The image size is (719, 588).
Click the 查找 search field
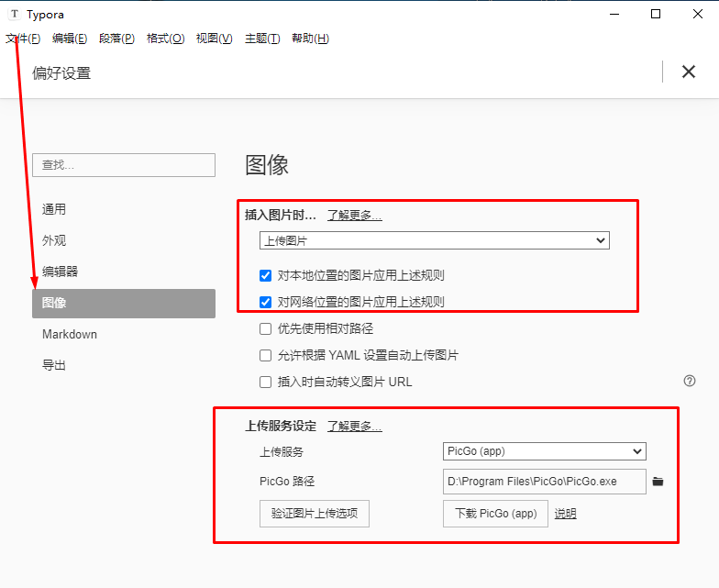tap(124, 165)
